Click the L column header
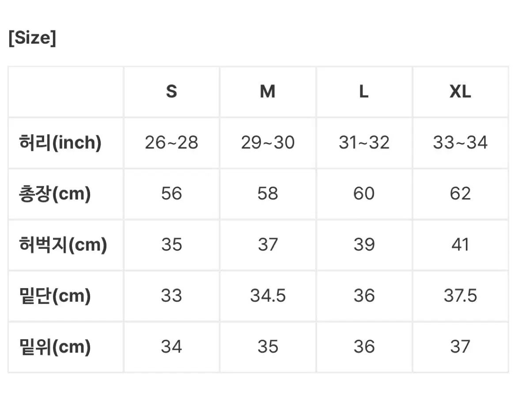The height and width of the screenshot is (420, 530). pos(363,92)
